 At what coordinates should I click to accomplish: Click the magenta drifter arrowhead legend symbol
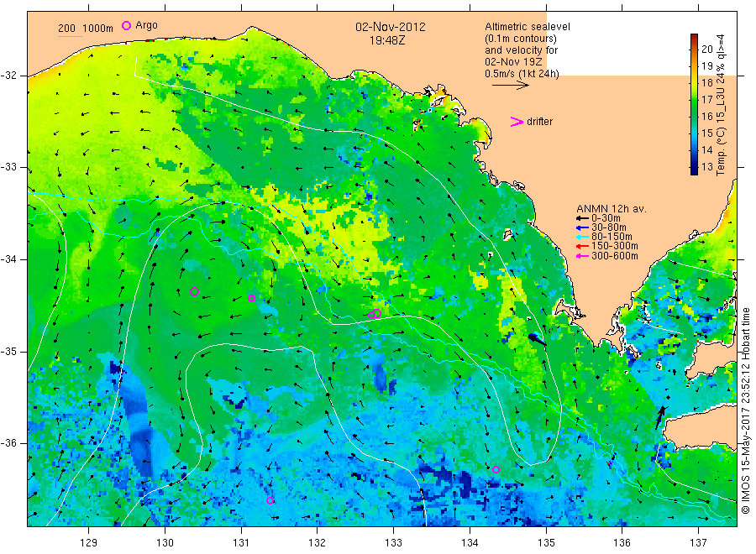517,122
